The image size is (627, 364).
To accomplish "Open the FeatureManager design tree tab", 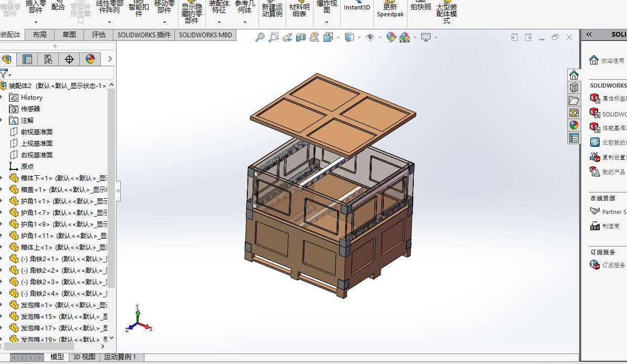I will (7, 59).
